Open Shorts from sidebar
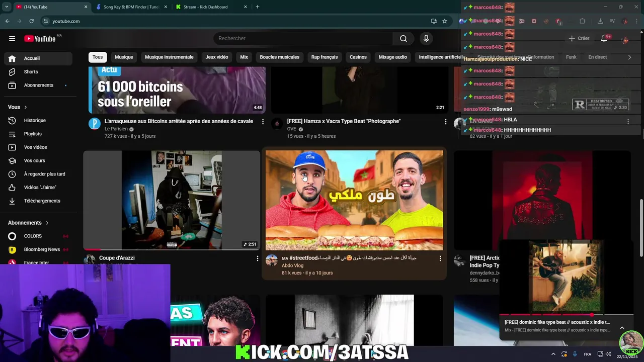Screen dimensions: 644x362 pos(39,72)
